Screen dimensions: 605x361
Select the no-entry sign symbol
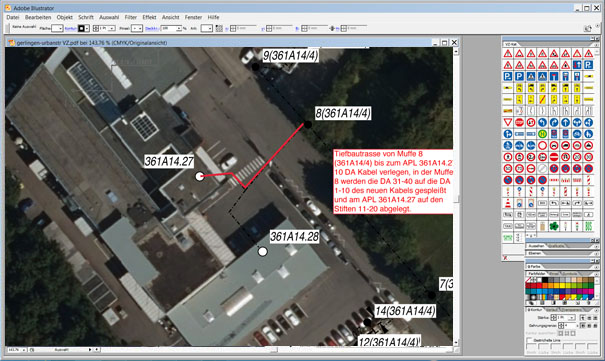pos(554,157)
